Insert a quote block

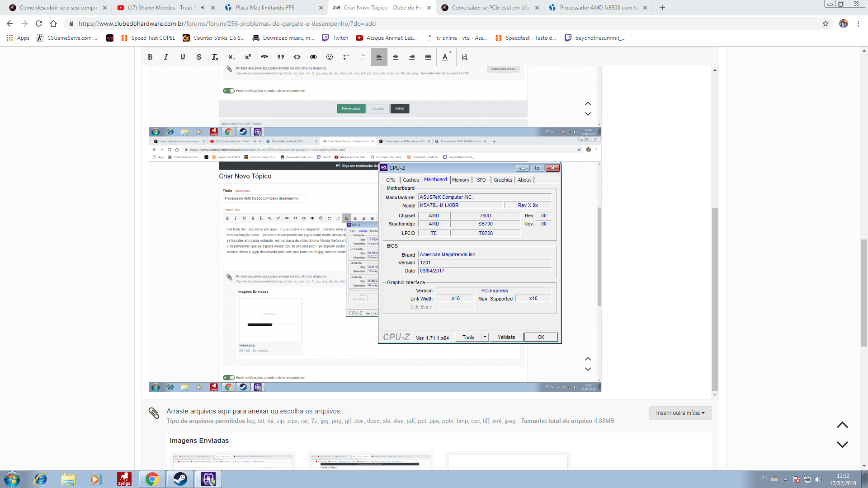coord(281,57)
